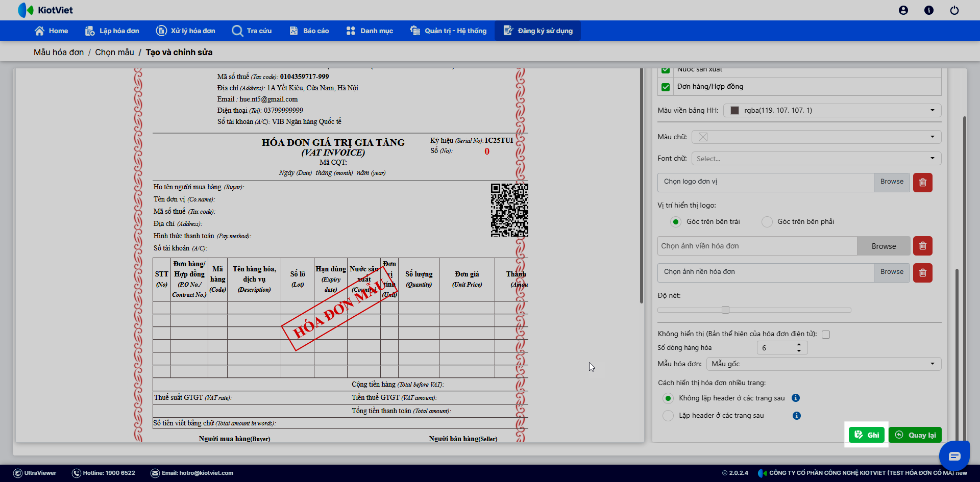Click the 'Chọn mẫu' breadcrumb link
This screenshot has width=980, height=482.
(x=114, y=52)
